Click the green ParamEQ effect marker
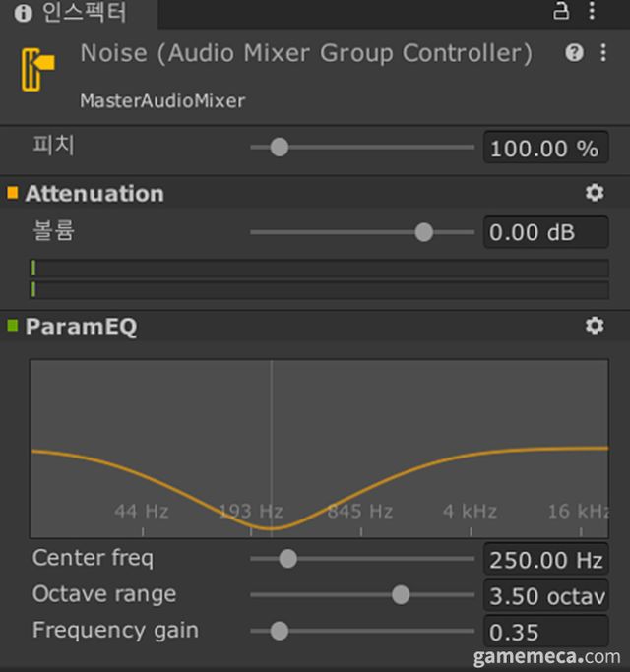This screenshot has height=672, width=630. click(13, 325)
